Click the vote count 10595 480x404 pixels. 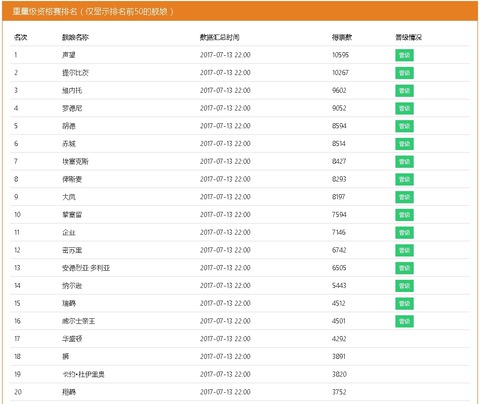tap(340, 55)
